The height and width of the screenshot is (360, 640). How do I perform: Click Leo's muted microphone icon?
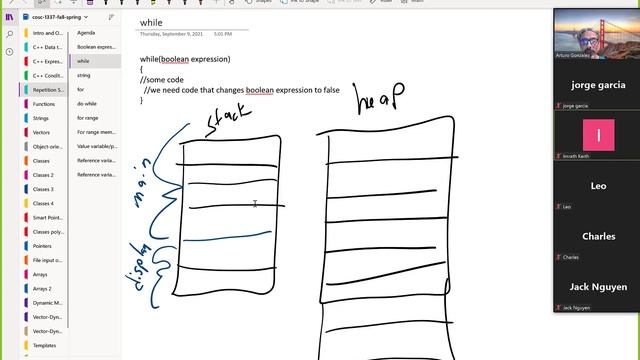pos(558,207)
